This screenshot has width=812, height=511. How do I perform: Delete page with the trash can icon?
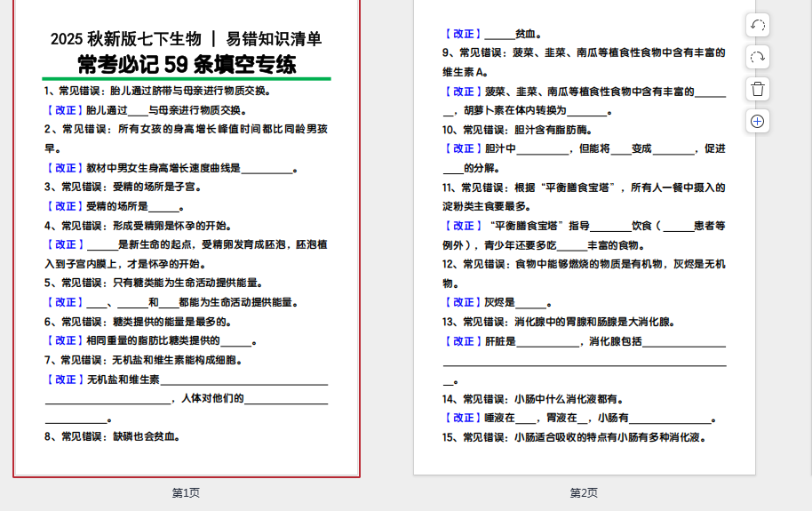point(758,89)
